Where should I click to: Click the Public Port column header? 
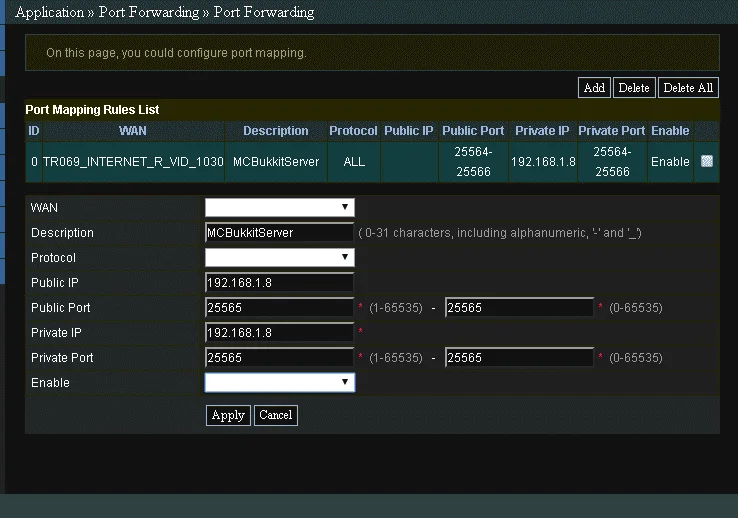click(473, 131)
